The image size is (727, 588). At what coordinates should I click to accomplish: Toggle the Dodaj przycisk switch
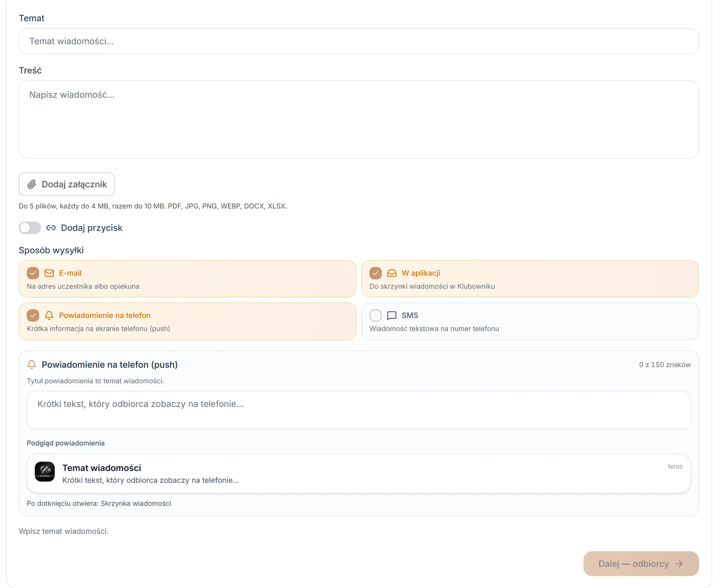pos(30,228)
